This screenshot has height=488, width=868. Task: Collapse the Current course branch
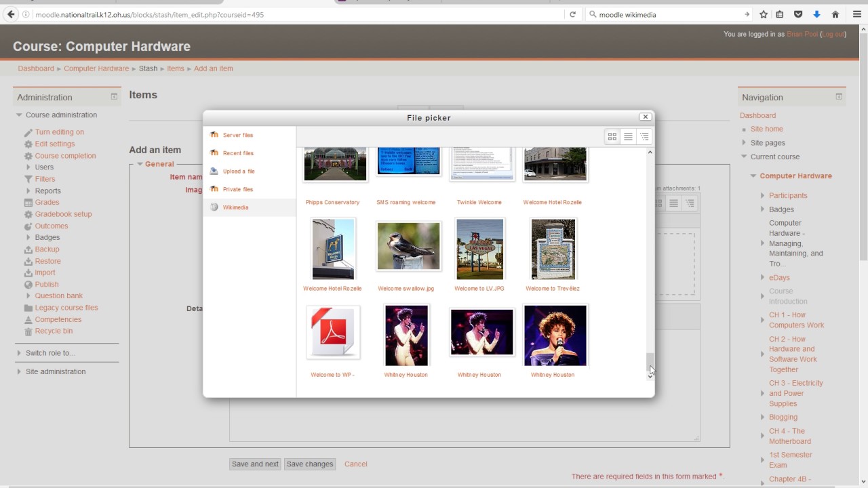pos(744,157)
